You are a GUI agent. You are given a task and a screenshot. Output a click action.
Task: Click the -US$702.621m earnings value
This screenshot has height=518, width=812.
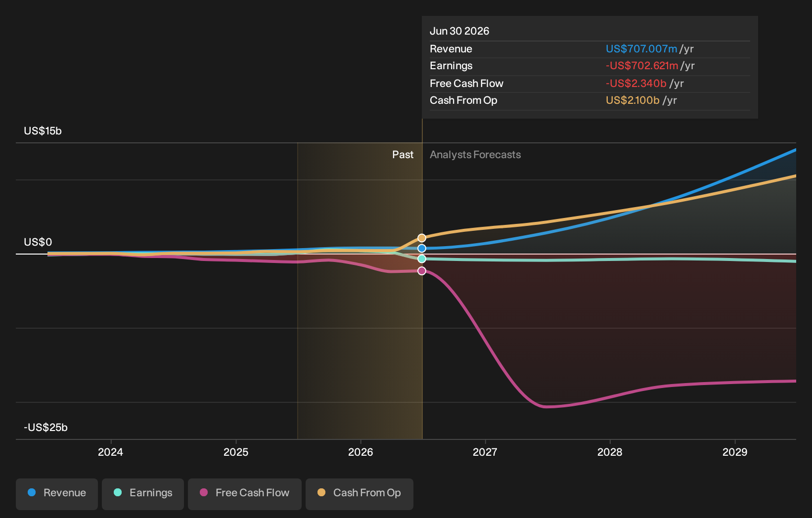(x=642, y=66)
